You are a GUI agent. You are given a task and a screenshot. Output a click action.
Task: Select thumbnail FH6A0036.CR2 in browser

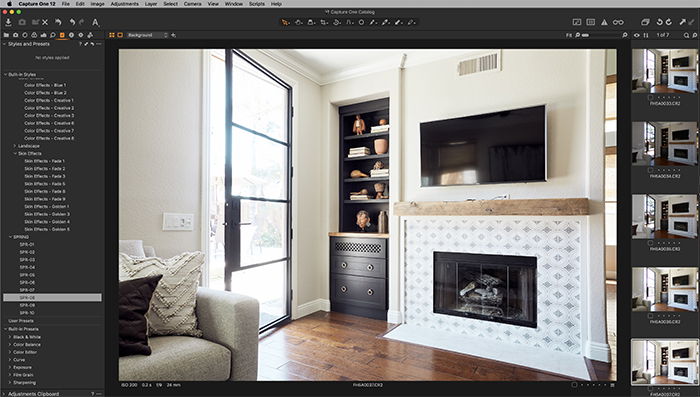(x=664, y=289)
